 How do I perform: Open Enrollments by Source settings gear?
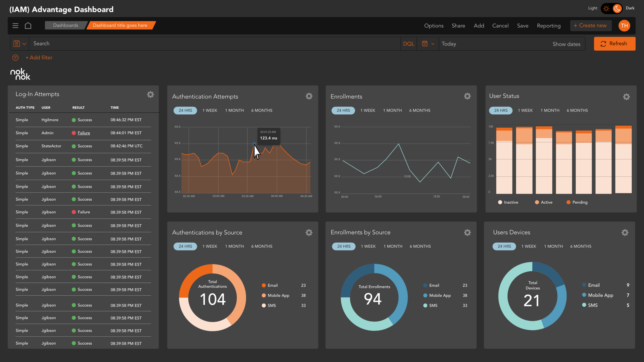467,233
